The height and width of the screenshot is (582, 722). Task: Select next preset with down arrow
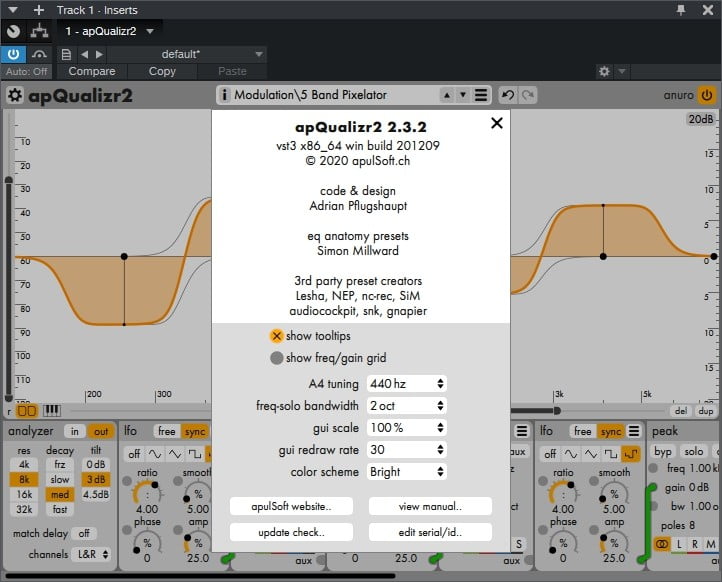click(x=463, y=95)
